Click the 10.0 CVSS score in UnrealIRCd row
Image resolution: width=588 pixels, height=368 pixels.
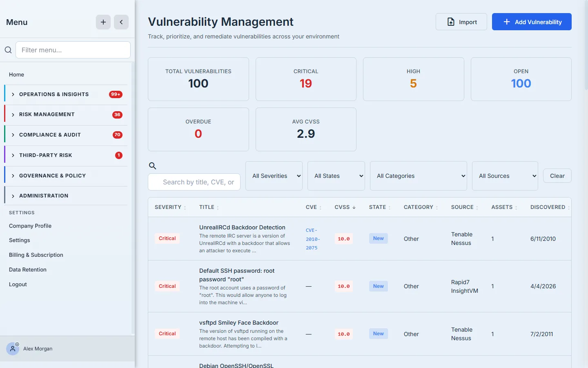[344, 239]
